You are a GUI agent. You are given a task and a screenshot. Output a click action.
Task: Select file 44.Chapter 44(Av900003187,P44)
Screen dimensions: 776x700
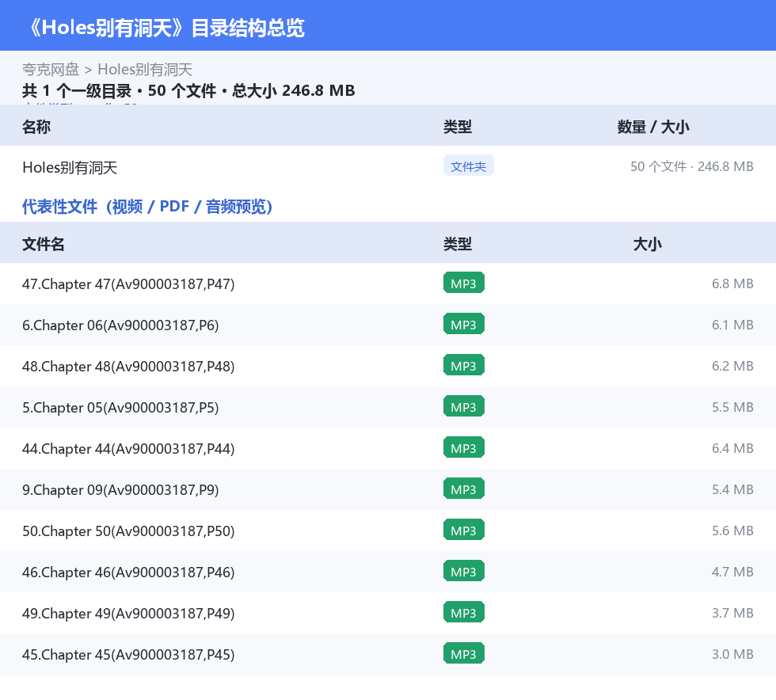[128, 448]
